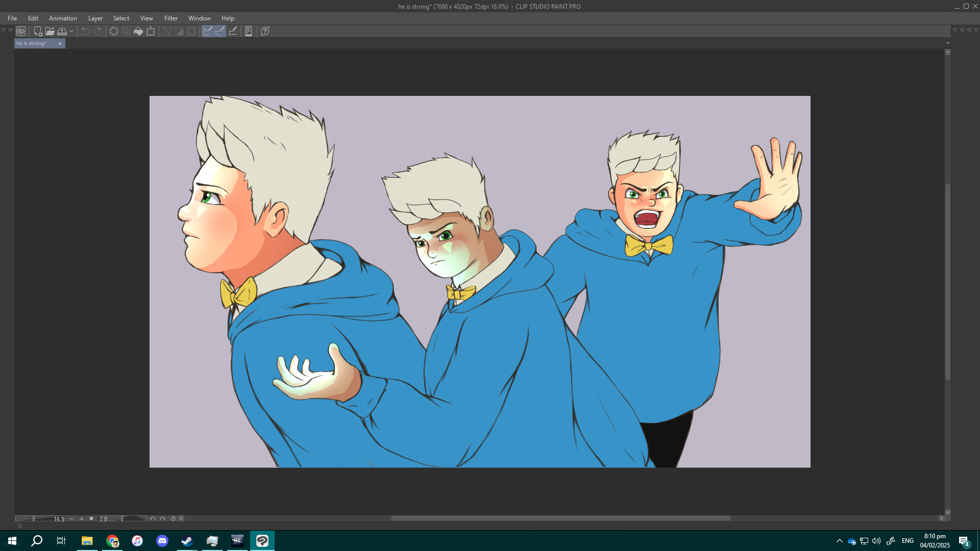Click Clear outside selection icon

click(x=126, y=31)
